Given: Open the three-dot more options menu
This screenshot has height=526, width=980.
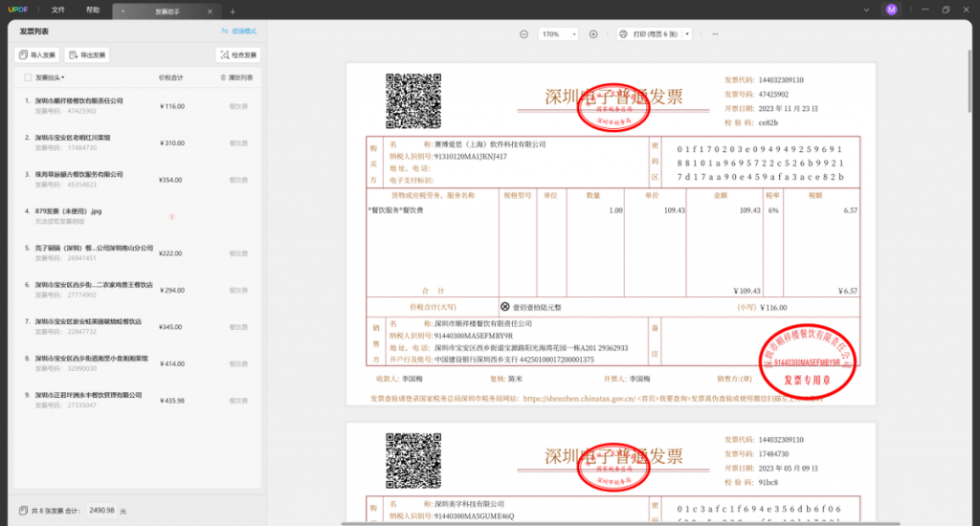Looking at the screenshot, I should click(x=715, y=34).
